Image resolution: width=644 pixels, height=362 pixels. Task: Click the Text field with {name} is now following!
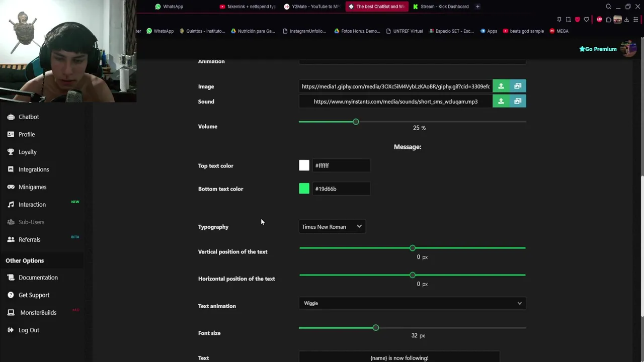(x=399, y=357)
